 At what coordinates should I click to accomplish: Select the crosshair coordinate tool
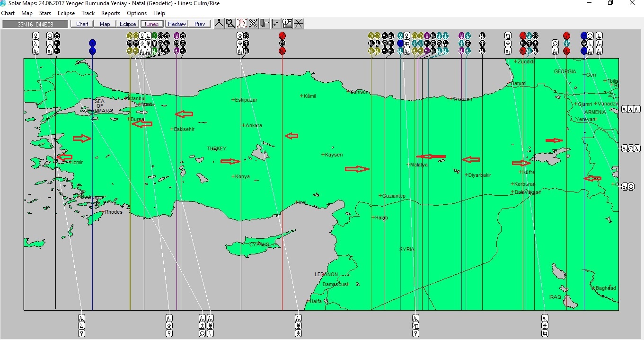tap(276, 23)
